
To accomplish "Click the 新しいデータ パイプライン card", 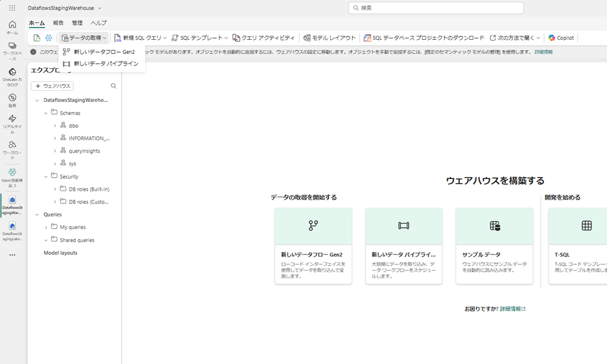I will pos(404,246).
